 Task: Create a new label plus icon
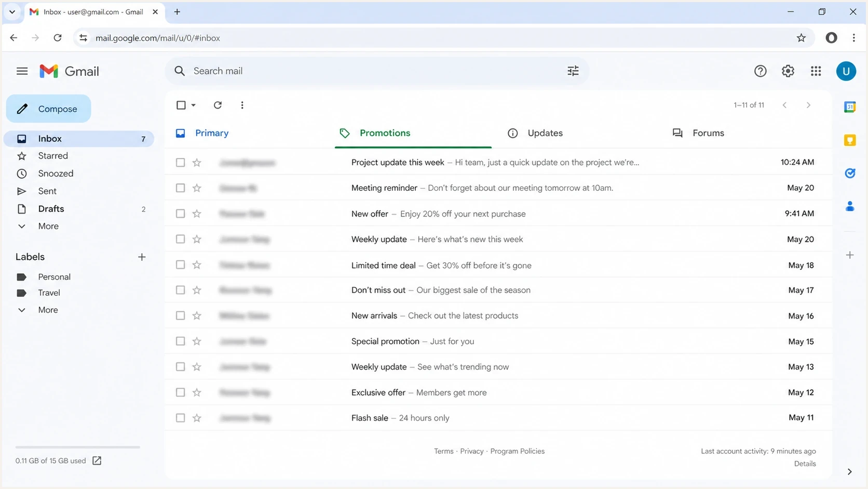click(x=142, y=257)
